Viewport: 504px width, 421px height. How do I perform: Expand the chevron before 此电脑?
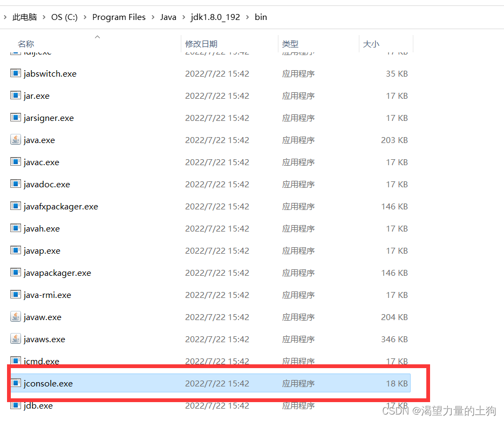(5, 17)
